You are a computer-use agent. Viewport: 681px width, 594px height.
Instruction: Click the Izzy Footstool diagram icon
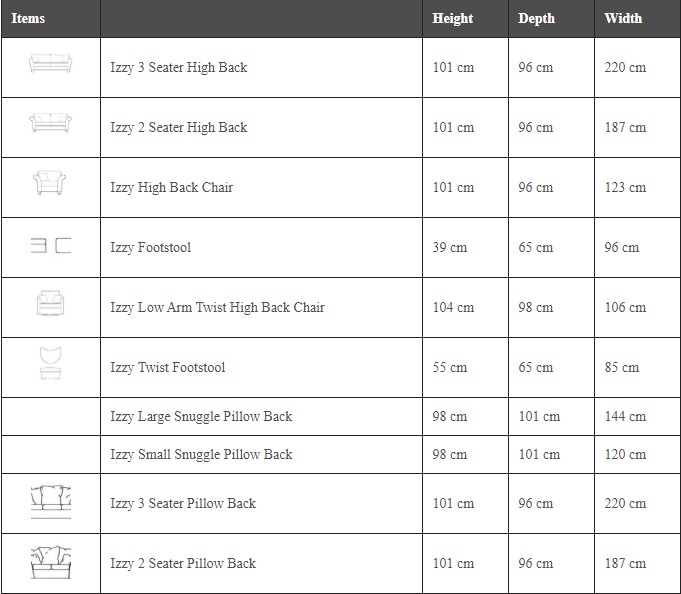50,246
